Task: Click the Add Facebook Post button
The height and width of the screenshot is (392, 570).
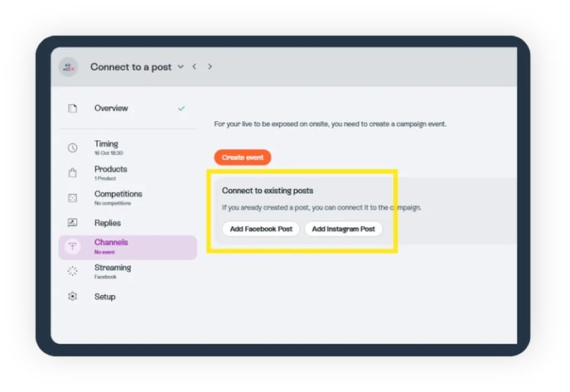Action: click(260, 229)
